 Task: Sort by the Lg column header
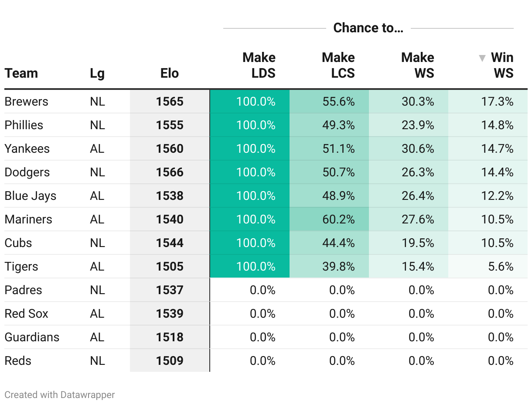coord(97,73)
